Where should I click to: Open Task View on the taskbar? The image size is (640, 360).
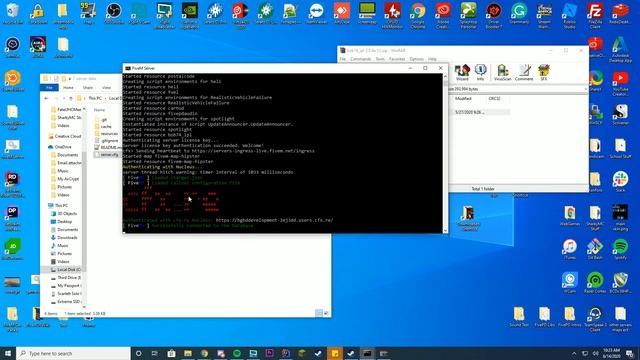coord(155,353)
